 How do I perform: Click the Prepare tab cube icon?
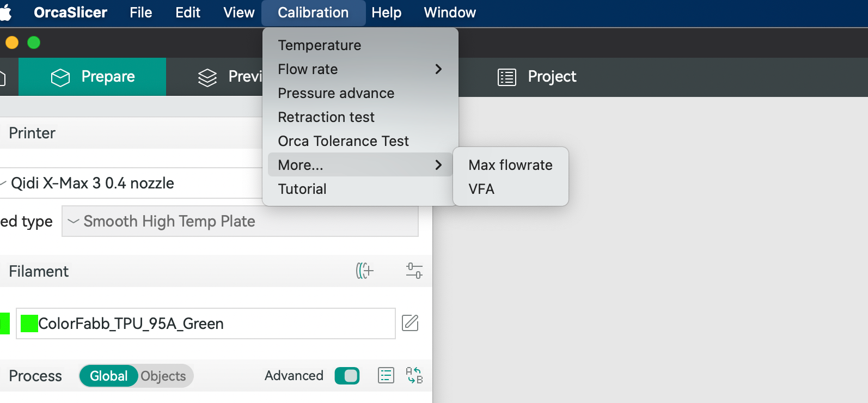tap(60, 77)
